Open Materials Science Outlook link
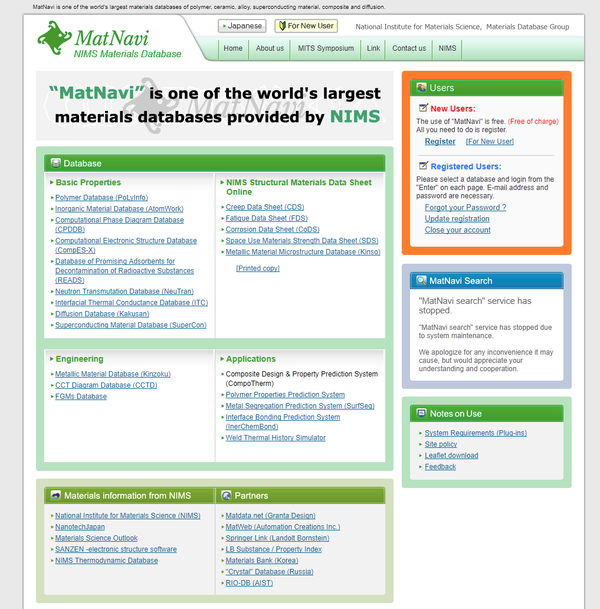600x609 pixels. pos(96,538)
